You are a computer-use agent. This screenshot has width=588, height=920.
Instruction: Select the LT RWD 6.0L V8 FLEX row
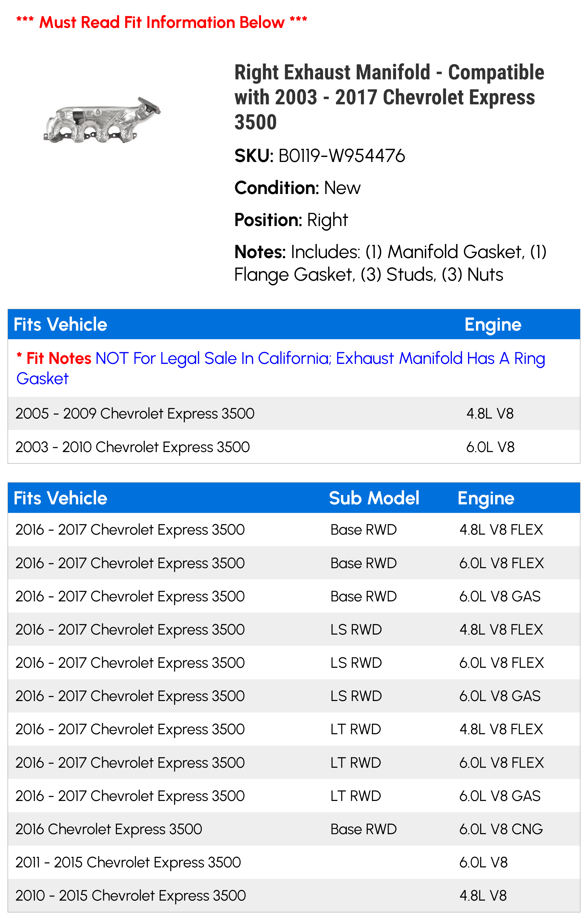pos(294,762)
